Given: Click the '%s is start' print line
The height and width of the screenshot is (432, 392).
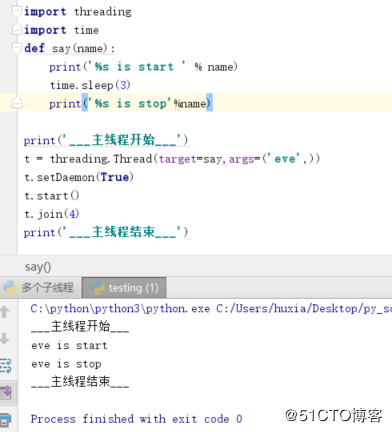Looking at the screenshot, I should point(143,67).
